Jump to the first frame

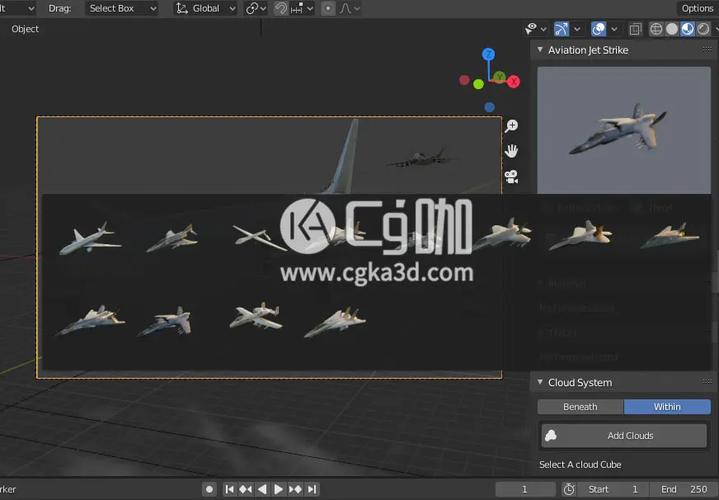229,489
